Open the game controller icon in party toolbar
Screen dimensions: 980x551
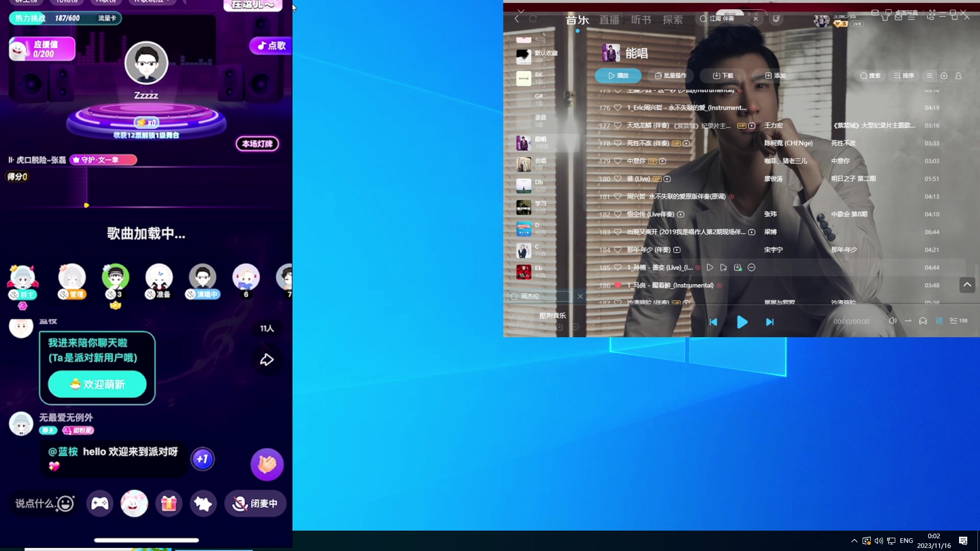[100, 504]
